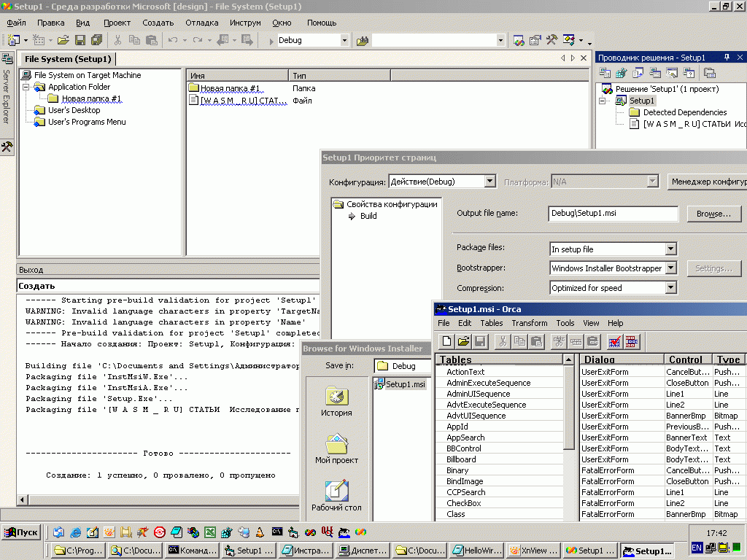Click the XnView taskbar button
The width and height of the screenshot is (747, 560).
click(533, 551)
